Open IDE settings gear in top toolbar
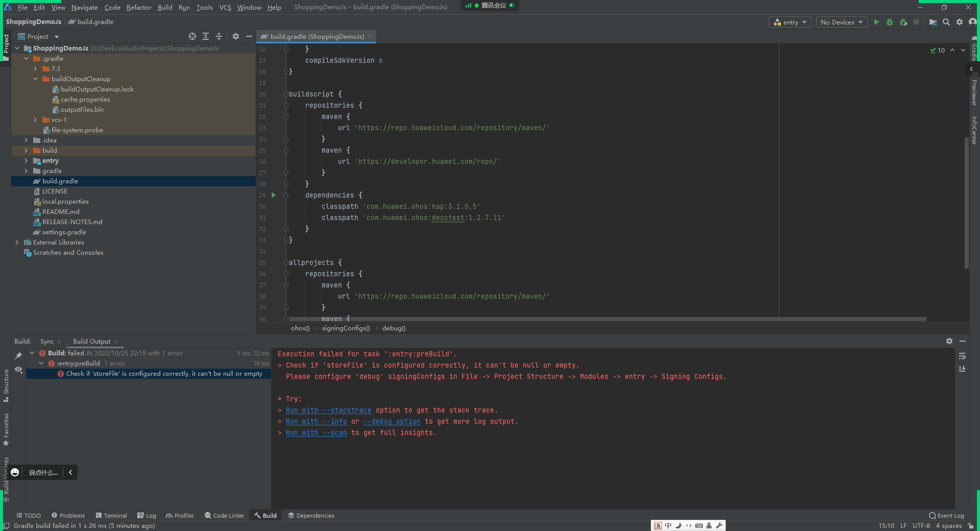The image size is (980, 531). [x=960, y=22]
